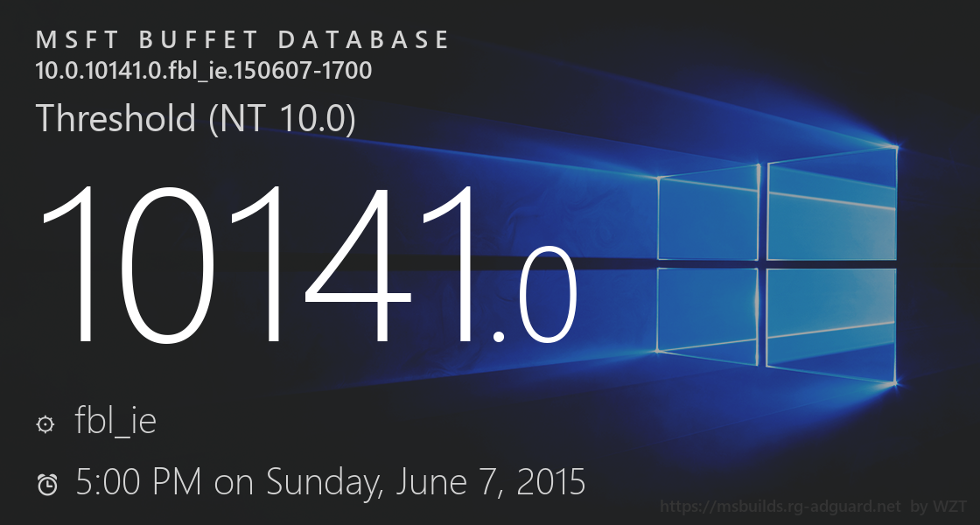Screen dimensions: 980x525
Task: Click the alarm clock icon beside the date
Action: coord(46,484)
